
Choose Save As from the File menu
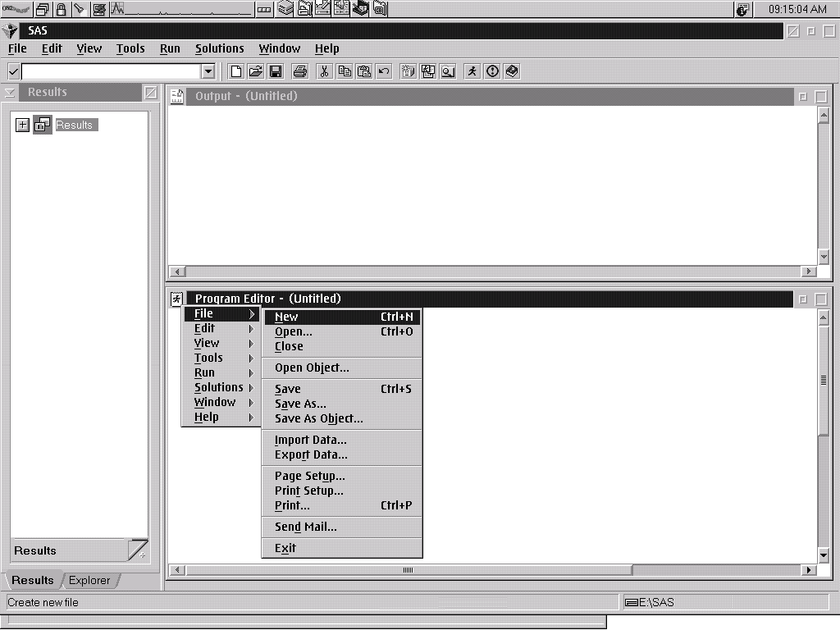coord(300,404)
